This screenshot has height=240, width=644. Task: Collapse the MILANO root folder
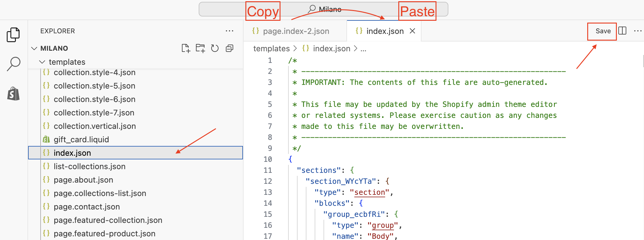(x=34, y=48)
